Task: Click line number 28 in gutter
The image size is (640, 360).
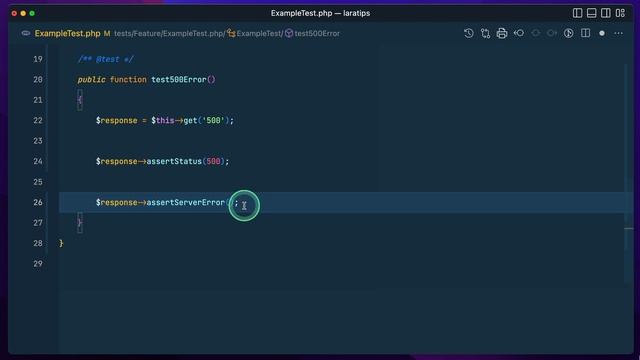Action: 38,243
